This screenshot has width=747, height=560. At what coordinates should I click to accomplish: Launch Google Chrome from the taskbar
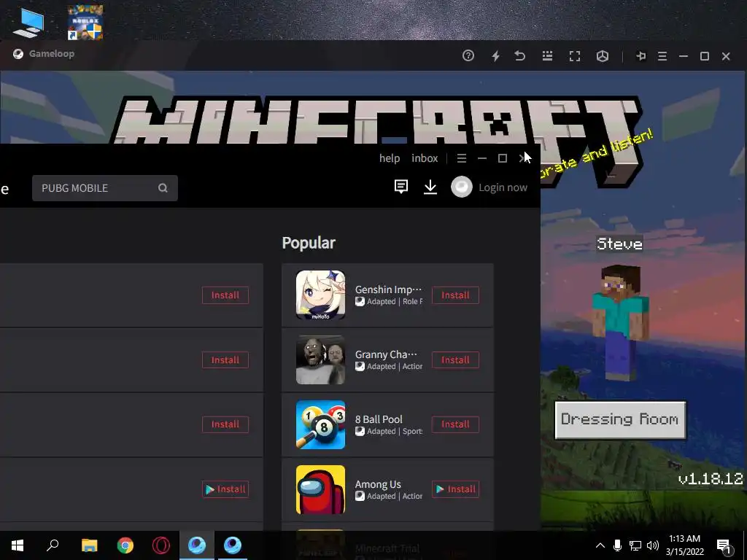click(x=125, y=545)
